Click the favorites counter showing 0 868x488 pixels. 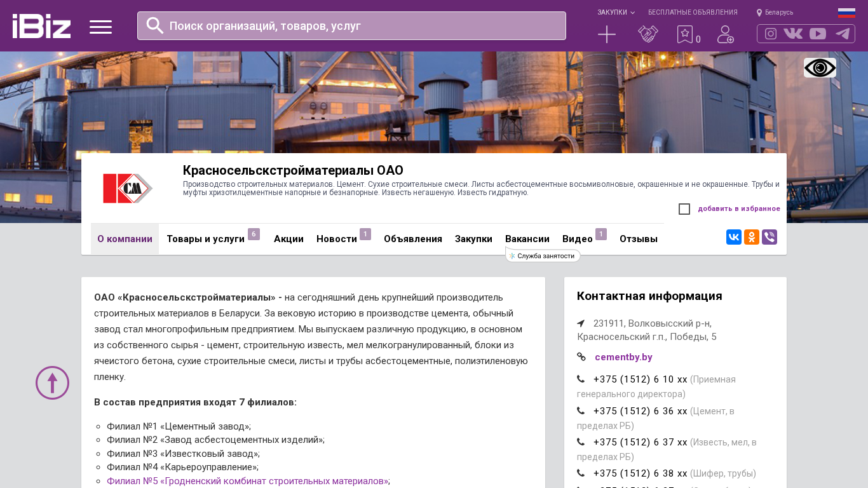coord(698,39)
